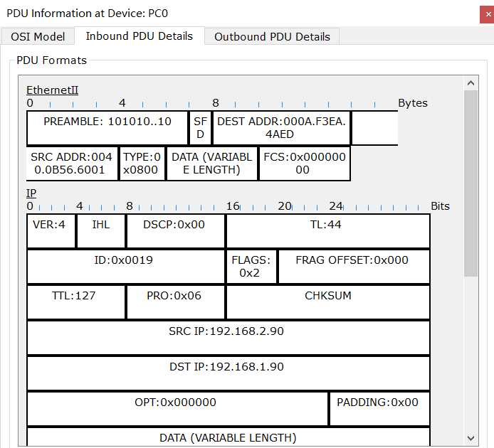Click IP DATA (VARIABLE LENGTH) field at bottom

228,437
